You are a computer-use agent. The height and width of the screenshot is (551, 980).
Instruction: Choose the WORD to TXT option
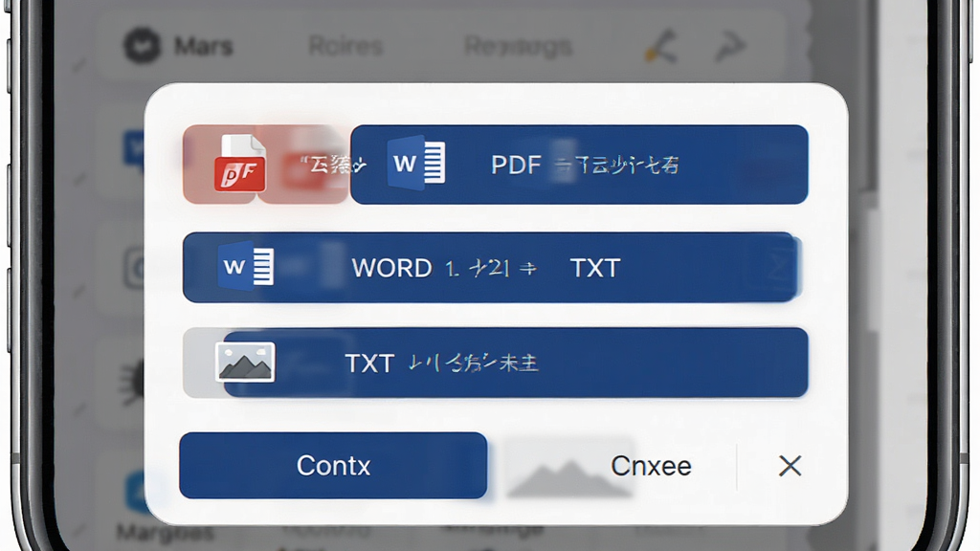(491, 268)
